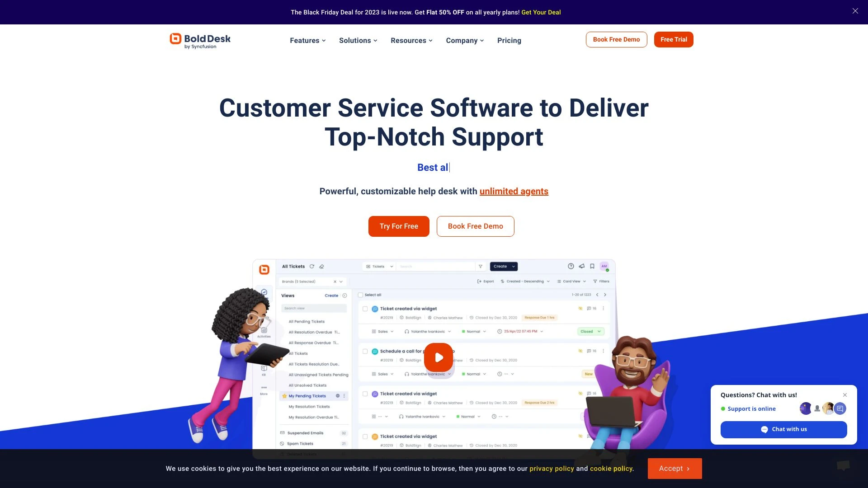Expand the Company navigation dropdown

465,40
